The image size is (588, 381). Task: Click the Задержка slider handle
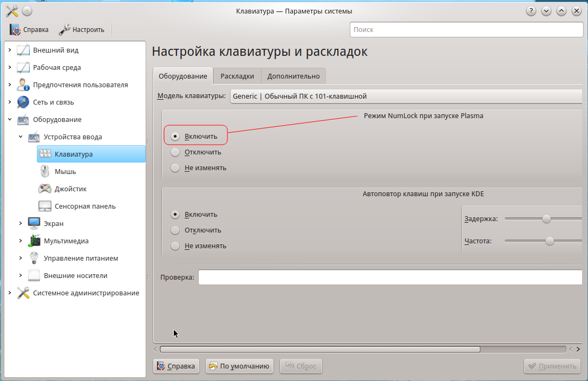point(546,218)
